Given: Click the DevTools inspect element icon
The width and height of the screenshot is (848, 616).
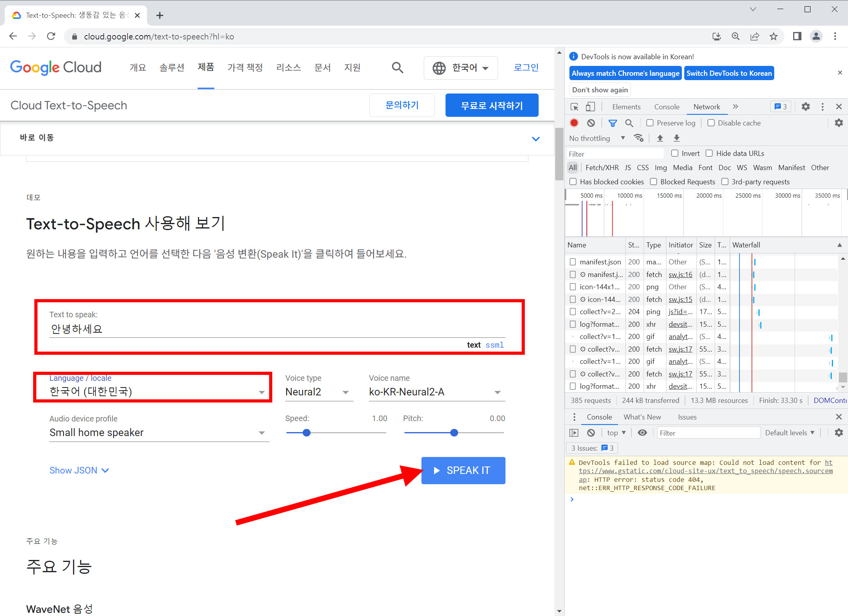Looking at the screenshot, I should tap(575, 107).
